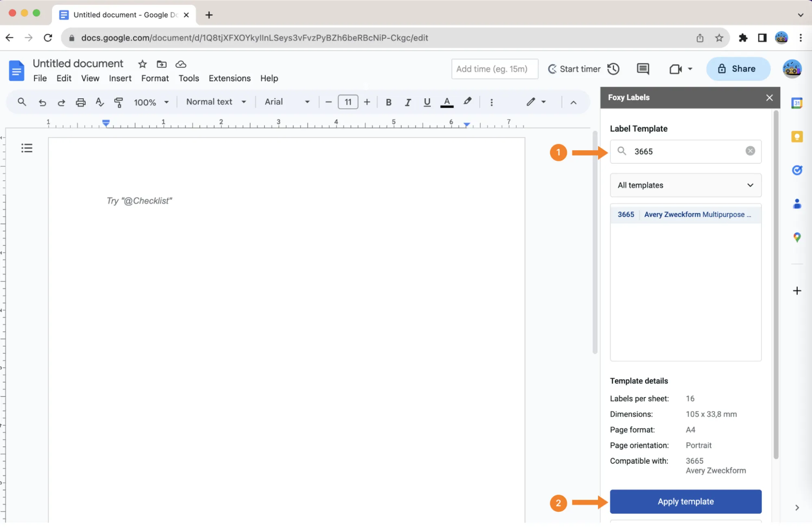Viewport: 812px width, 528px height.
Task: Open the Arial font dropdown
Action: tap(287, 102)
